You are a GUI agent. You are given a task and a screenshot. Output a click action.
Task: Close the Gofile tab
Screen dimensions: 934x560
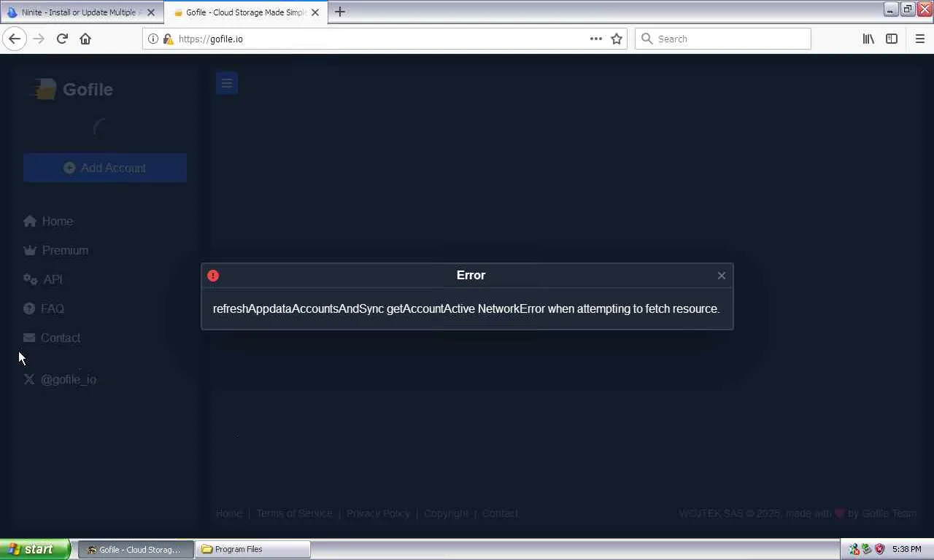pos(315,12)
